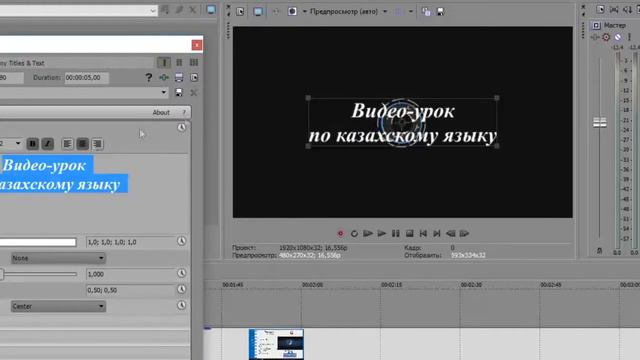Viewport: 640px width, 360px height.
Task: Open the preset dropdown in the generator window
Action: coord(164,93)
